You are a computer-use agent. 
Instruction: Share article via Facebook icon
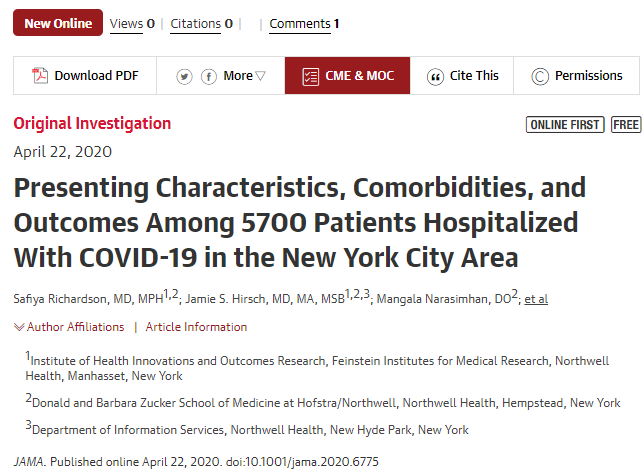[x=209, y=76]
